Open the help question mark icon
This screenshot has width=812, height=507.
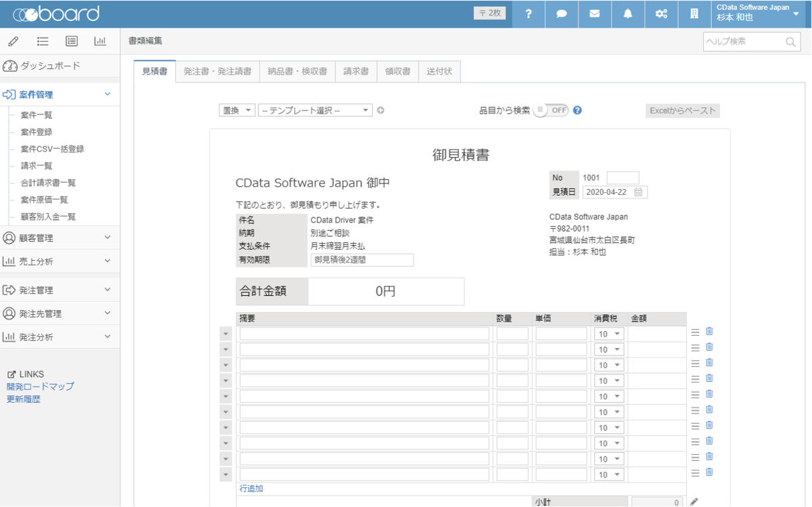(528, 14)
